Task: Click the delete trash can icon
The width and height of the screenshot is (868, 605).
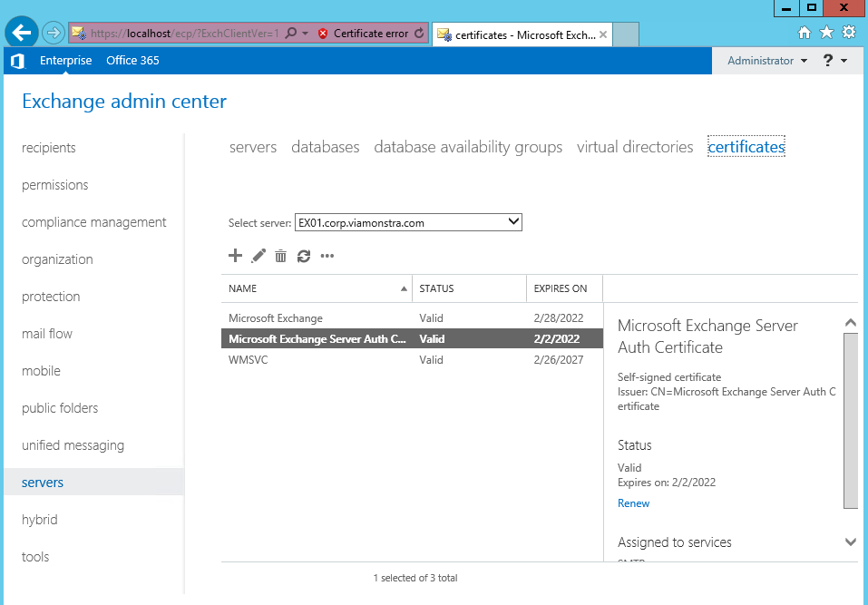Action: [281, 256]
